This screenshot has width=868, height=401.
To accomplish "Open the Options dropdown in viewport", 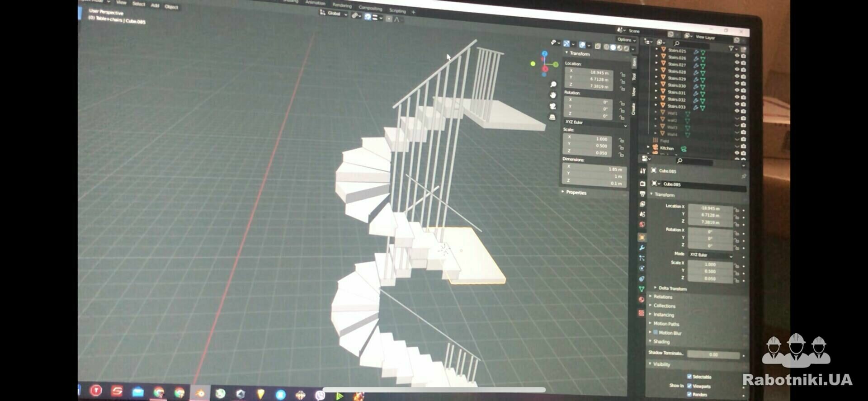I will click(x=626, y=40).
